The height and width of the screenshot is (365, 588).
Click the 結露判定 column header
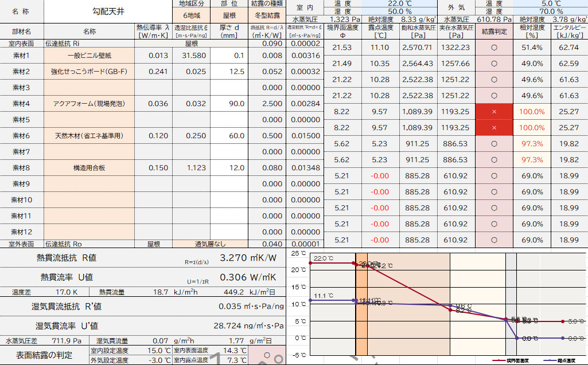pyautogui.click(x=494, y=32)
